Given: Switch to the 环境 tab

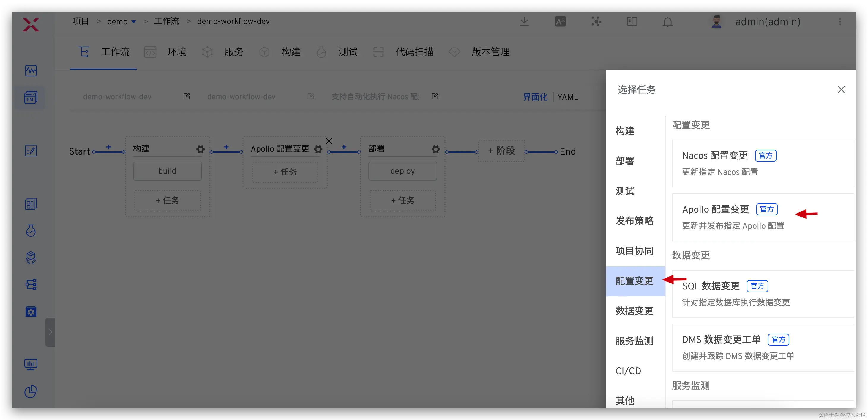Looking at the screenshot, I should (x=176, y=52).
